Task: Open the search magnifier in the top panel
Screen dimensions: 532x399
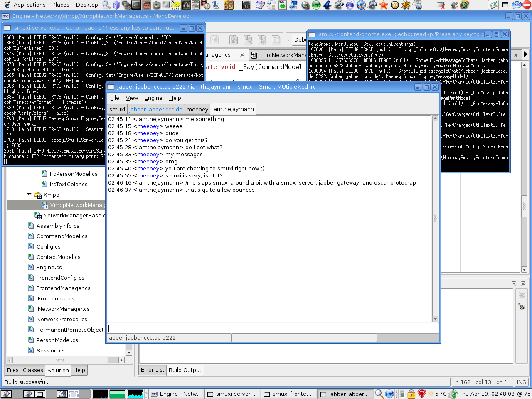Action: point(106,5)
